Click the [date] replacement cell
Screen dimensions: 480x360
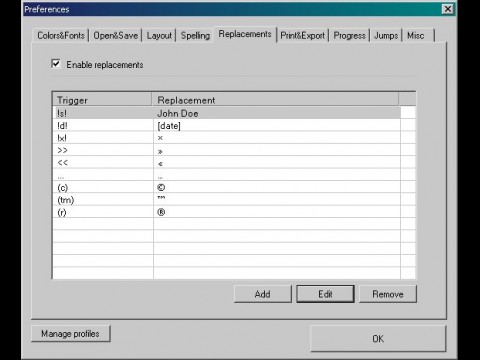pyautogui.click(x=277, y=126)
